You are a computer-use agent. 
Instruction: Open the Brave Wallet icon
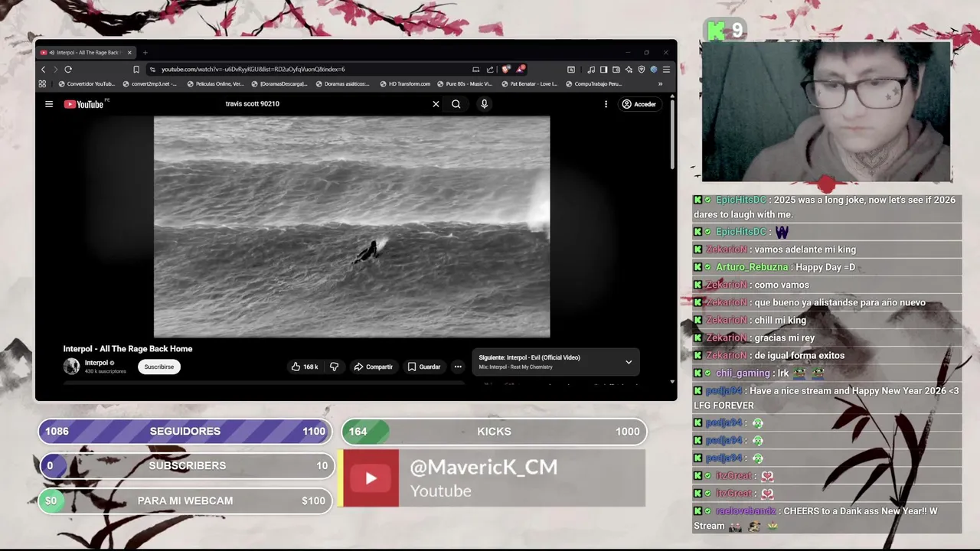(616, 69)
